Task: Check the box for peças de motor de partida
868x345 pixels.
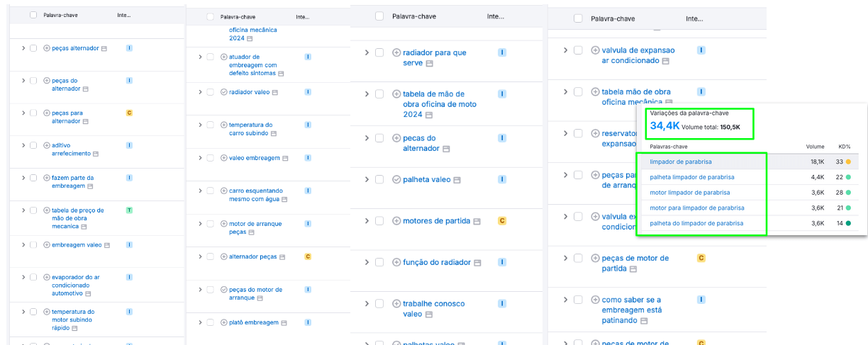Action: click(578, 258)
